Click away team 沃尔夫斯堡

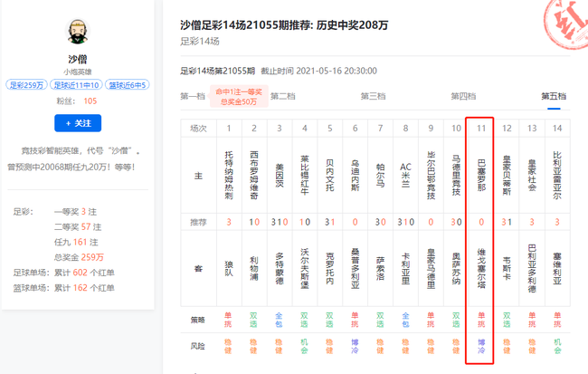pyautogui.click(x=305, y=268)
